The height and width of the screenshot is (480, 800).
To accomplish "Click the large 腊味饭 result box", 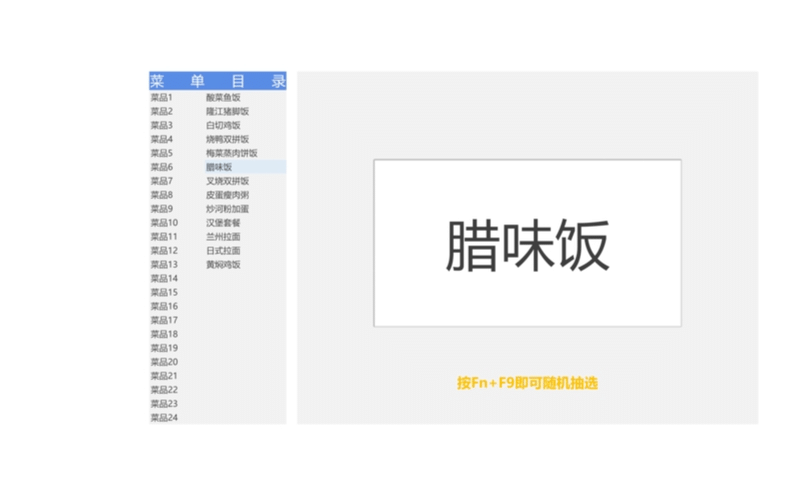I will click(x=527, y=243).
